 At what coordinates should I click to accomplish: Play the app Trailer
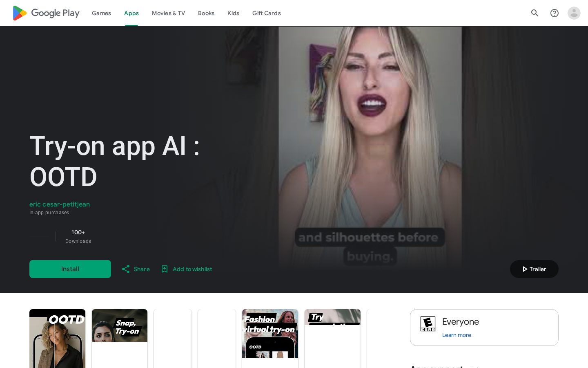click(534, 269)
